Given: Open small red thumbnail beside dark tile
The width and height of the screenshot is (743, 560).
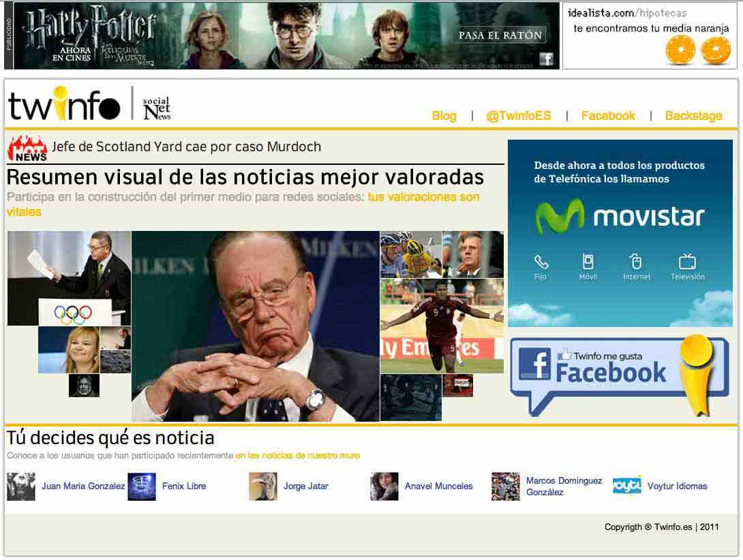Looking at the screenshot, I should (x=458, y=385).
